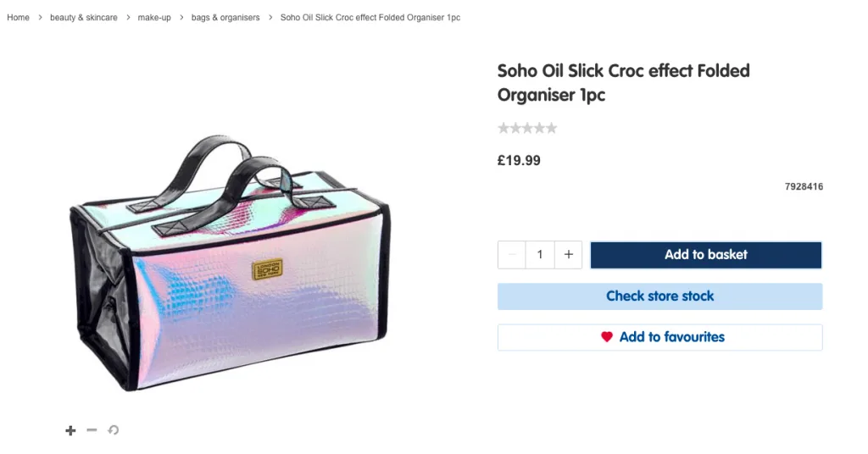Zoom out of the product image
Image resolution: width=868 pixels, height=454 pixels.
point(92,430)
